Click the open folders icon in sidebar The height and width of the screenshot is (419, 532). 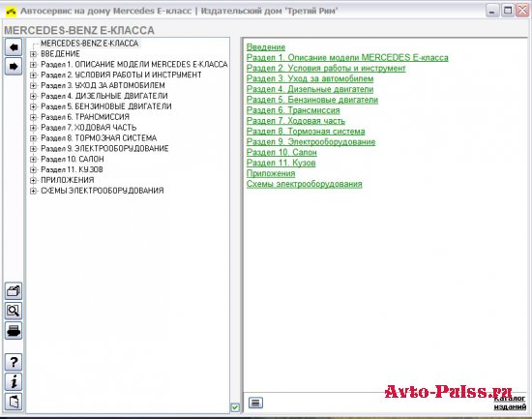click(14, 291)
